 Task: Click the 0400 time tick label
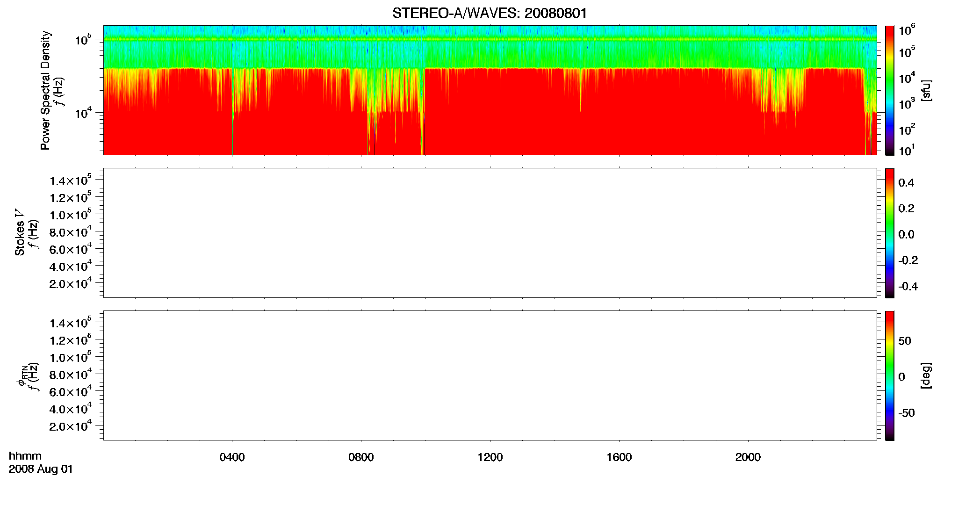pos(232,457)
